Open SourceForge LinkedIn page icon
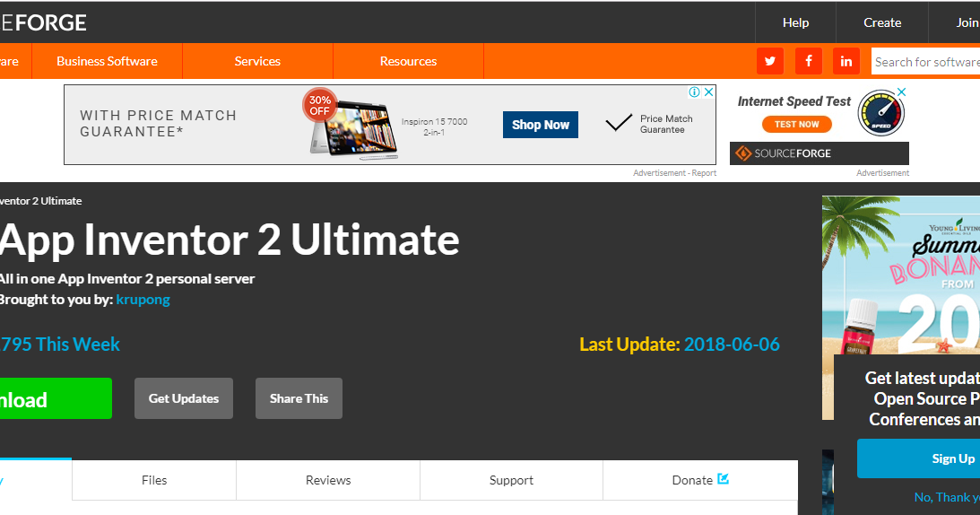 (846, 61)
